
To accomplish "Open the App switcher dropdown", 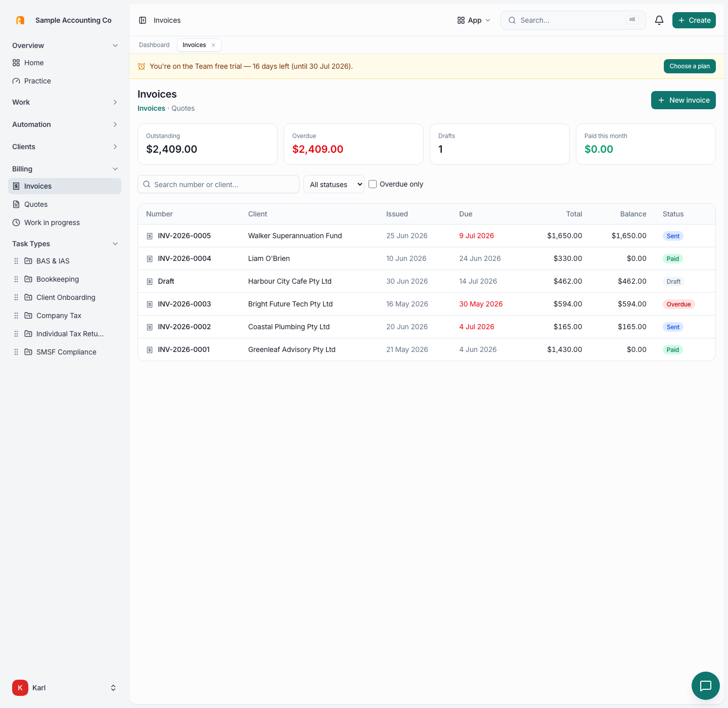I will 474,20.
